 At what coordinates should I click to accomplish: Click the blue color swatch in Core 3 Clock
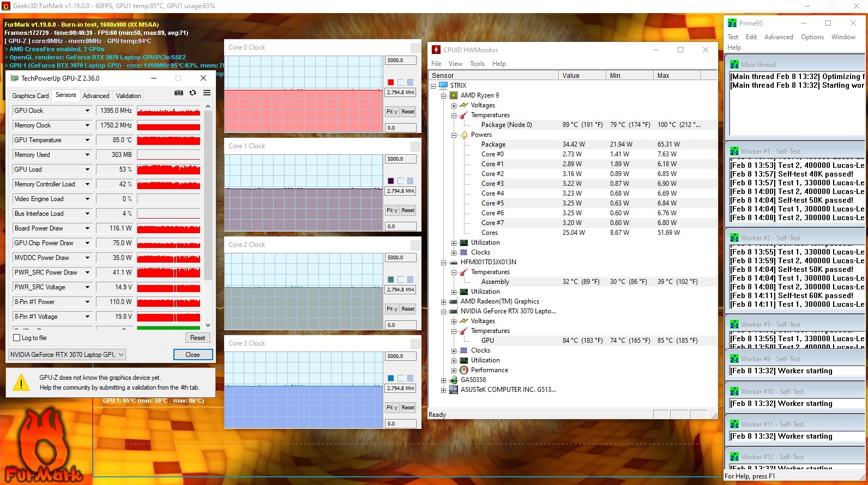click(x=390, y=378)
